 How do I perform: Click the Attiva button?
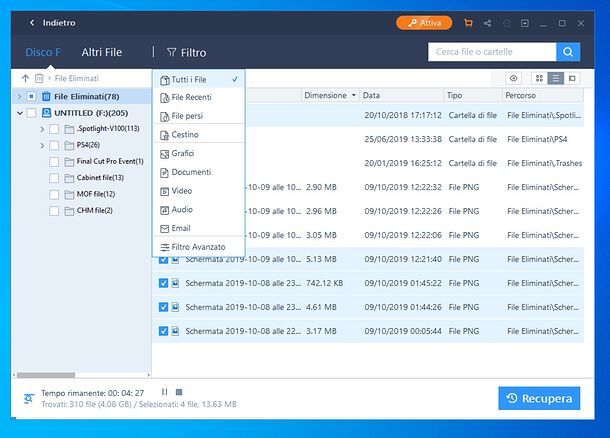(424, 23)
